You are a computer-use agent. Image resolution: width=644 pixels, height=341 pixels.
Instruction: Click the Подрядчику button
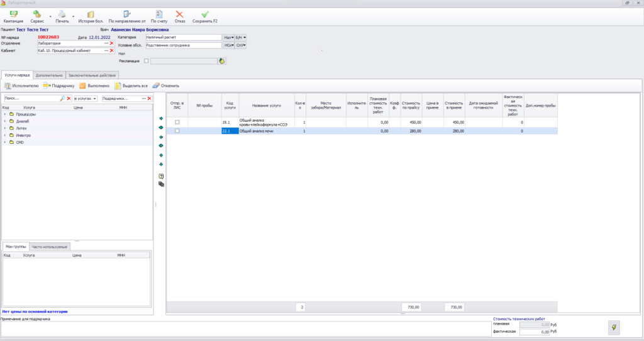59,86
